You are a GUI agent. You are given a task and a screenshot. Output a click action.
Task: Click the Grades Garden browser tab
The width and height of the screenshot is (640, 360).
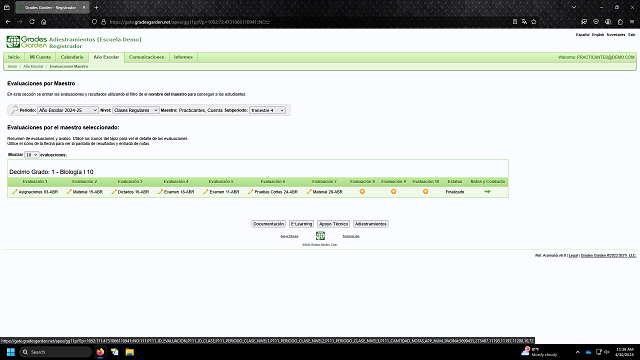tap(51, 7)
